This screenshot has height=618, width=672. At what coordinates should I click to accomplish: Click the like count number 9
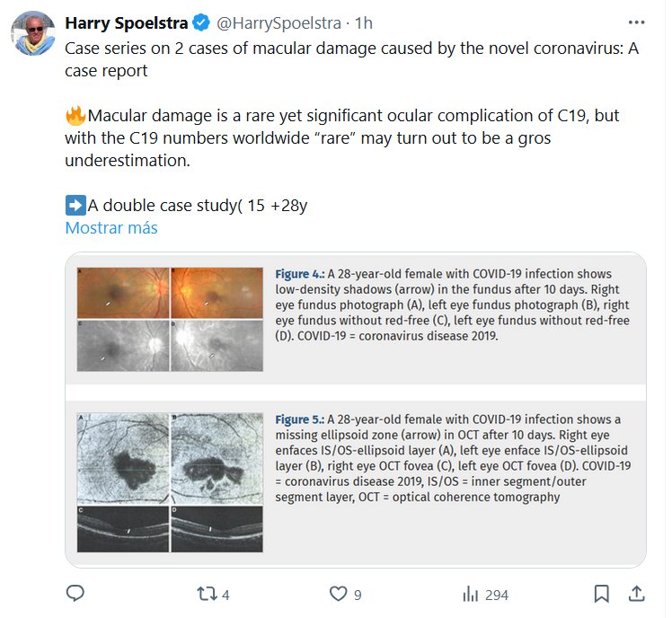(358, 595)
